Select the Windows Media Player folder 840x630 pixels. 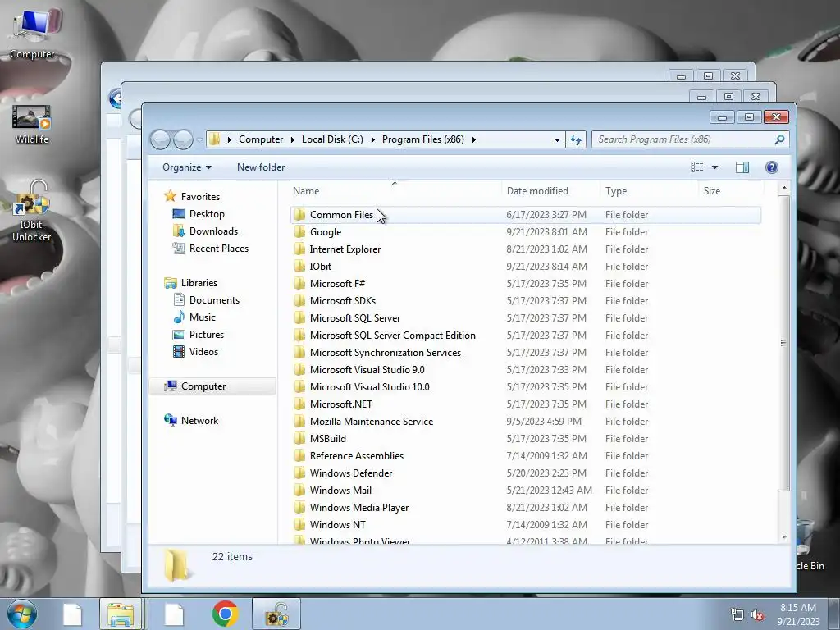pos(359,507)
